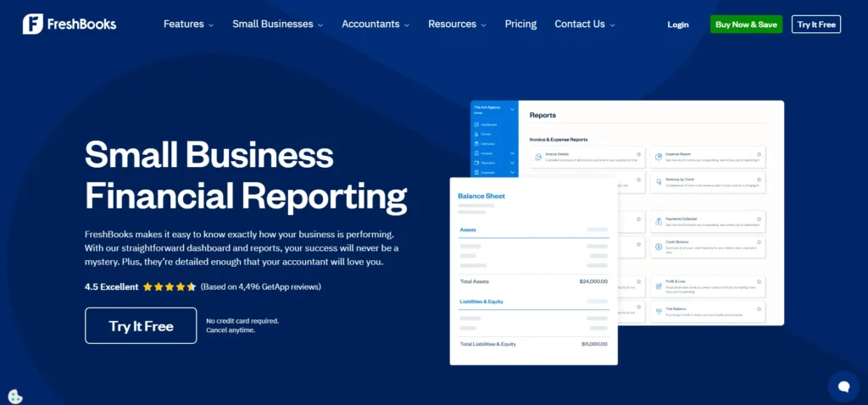Expand the Features menu chevron
868x405 pixels.
[x=211, y=25]
